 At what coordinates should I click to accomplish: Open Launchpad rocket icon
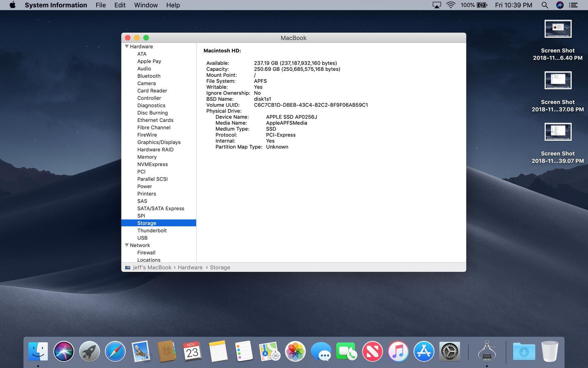point(89,351)
